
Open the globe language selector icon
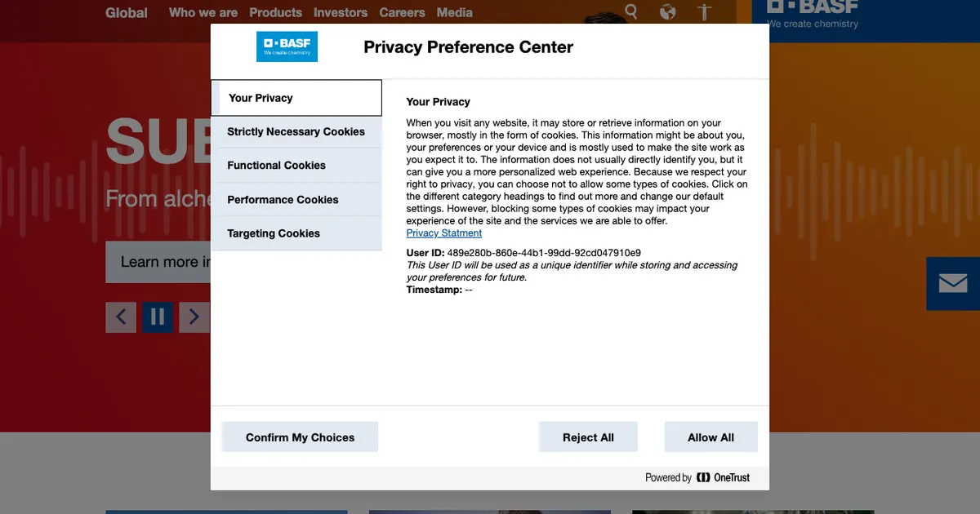click(668, 12)
